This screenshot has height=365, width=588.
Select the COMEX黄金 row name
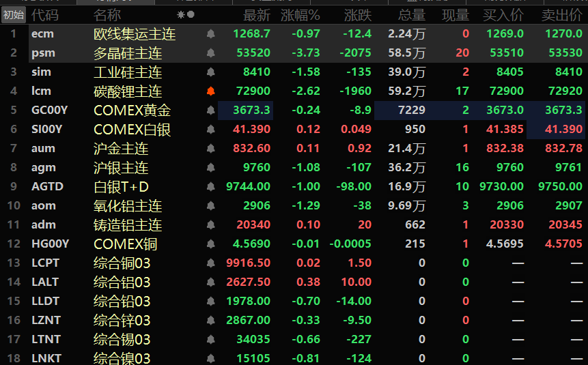[x=132, y=111]
